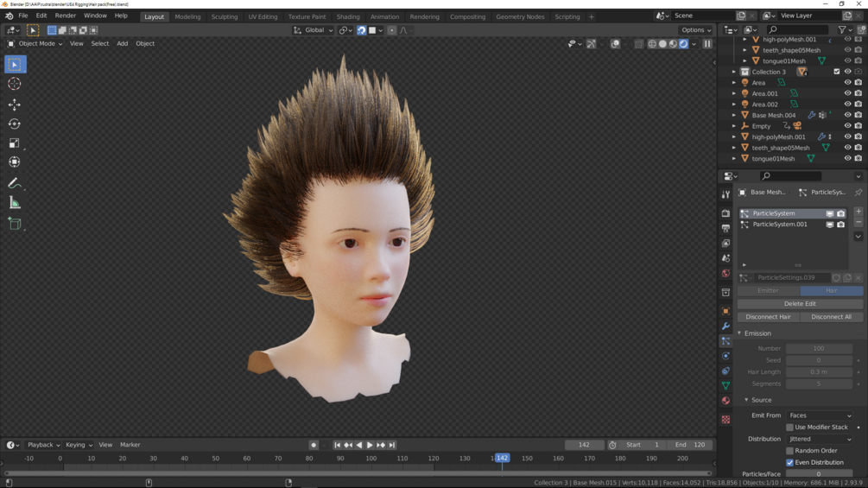Viewport: 868px width, 488px height.
Task: Click the Delete Edit button
Action: 799,304
